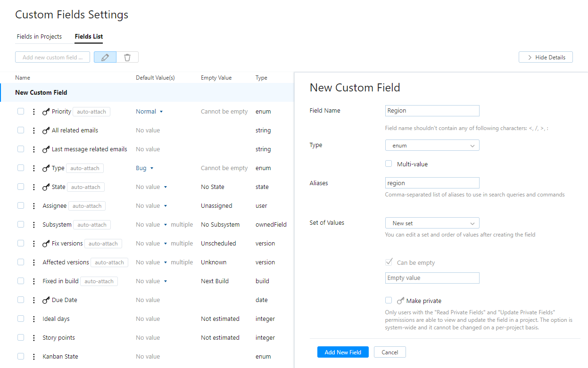Expand the Set of Values dropdown
The width and height of the screenshot is (588, 368).
[432, 223]
